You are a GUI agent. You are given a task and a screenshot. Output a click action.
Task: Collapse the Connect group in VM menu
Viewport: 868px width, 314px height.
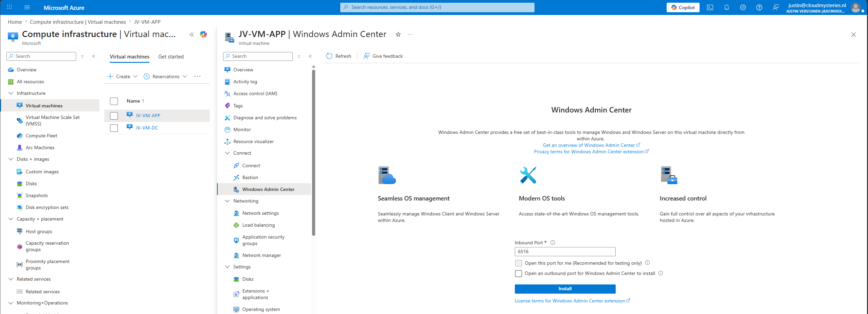pos(227,153)
